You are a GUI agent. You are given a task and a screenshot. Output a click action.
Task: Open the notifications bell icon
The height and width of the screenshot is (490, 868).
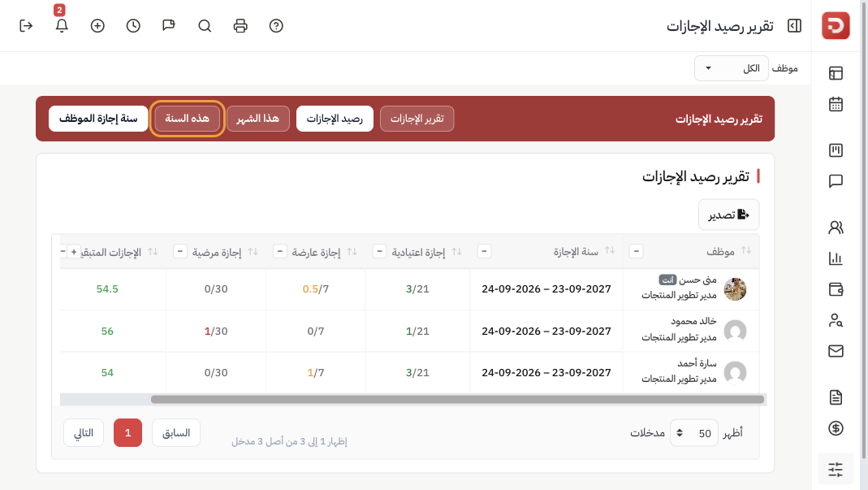(62, 26)
